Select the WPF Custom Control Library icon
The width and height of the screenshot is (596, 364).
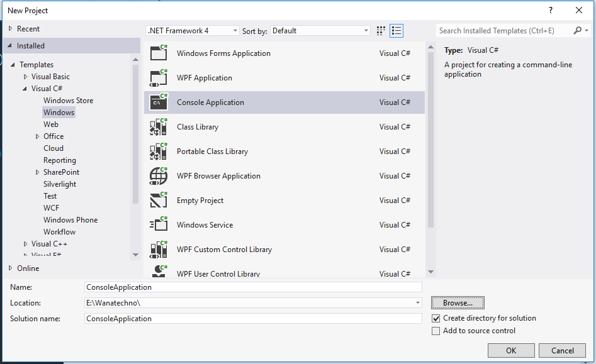click(159, 250)
